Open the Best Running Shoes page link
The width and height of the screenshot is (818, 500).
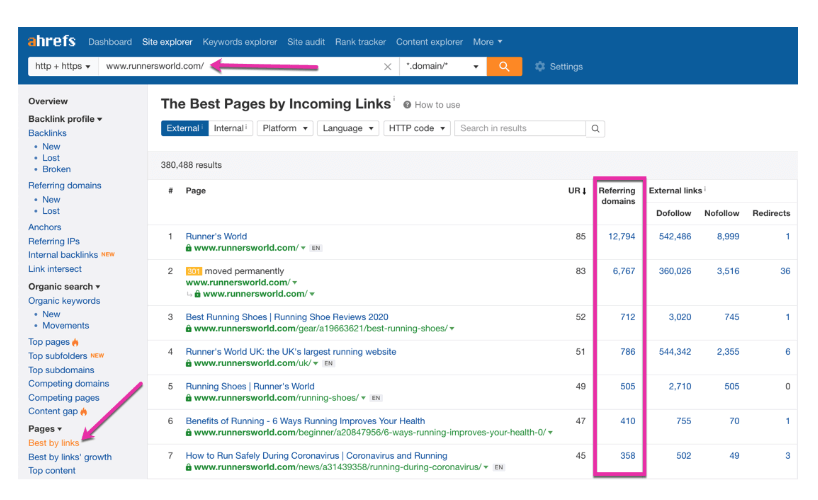pos(287,317)
